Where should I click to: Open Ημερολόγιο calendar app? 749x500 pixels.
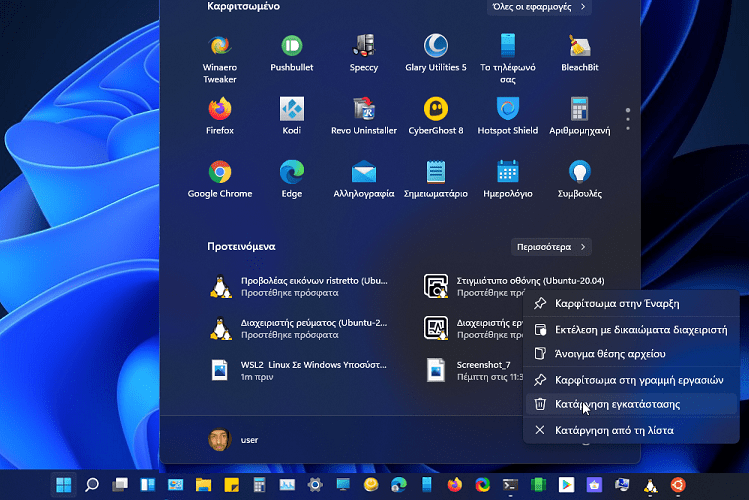click(507, 179)
